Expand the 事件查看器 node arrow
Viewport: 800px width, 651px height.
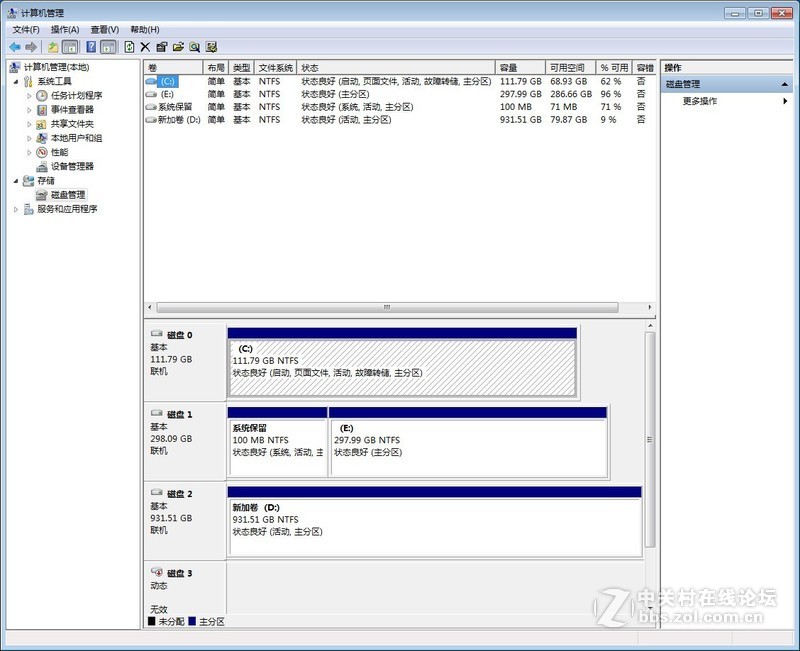[x=29, y=110]
